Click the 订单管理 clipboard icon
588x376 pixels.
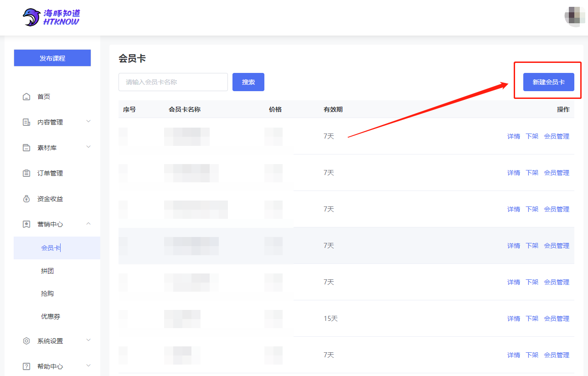tap(26, 173)
